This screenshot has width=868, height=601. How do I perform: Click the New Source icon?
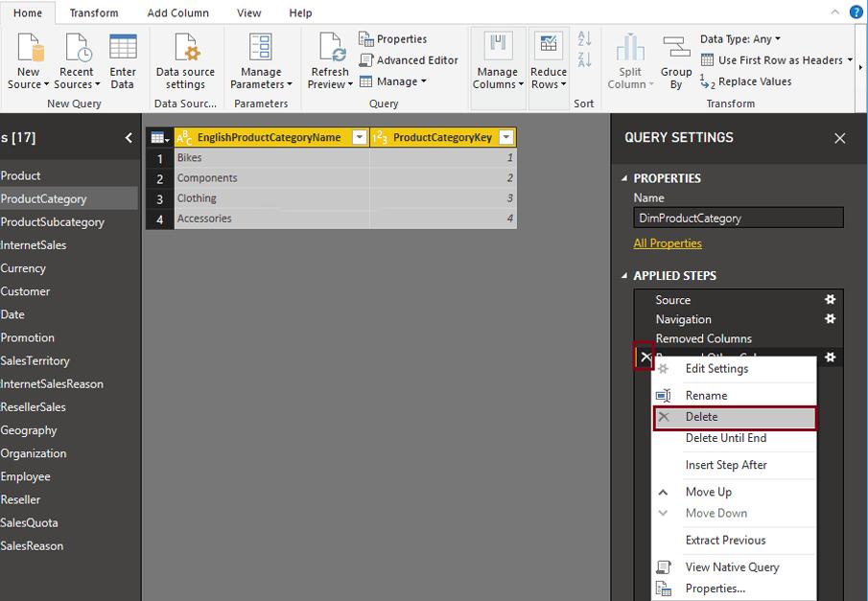27,48
